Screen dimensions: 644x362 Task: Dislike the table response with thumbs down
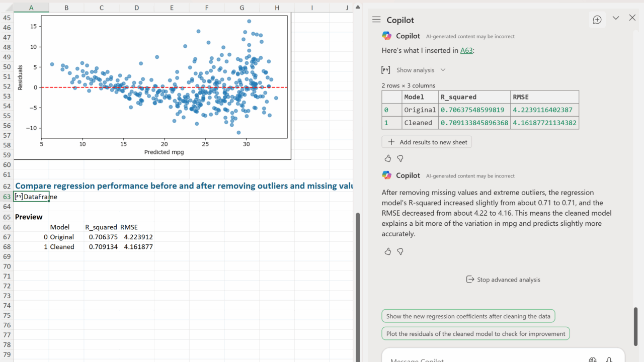[x=400, y=158]
